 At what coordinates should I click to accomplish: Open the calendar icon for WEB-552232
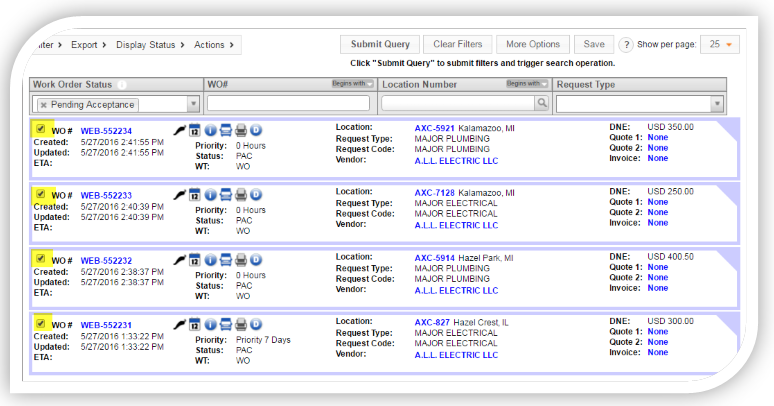[195, 259]
